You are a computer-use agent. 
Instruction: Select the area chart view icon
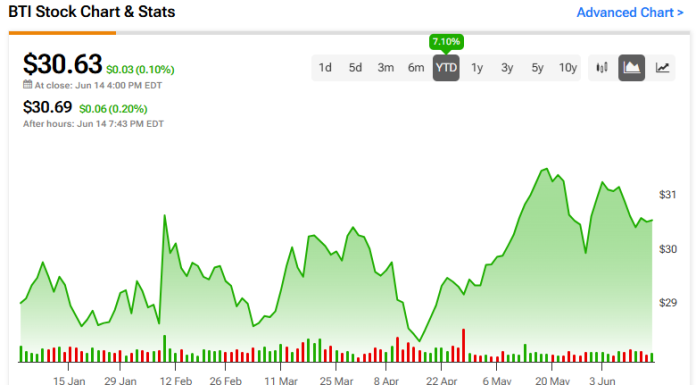(x=631, y=67)
